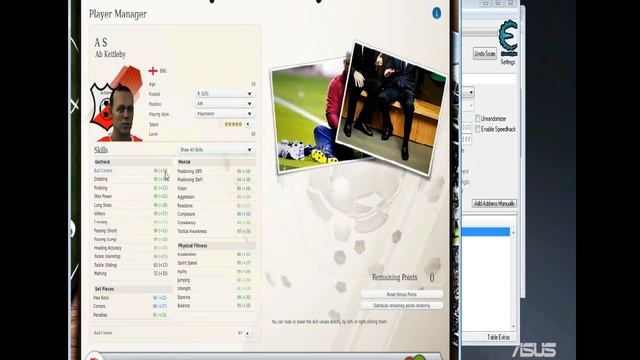Screen dimensions: 640x360
Task: Select the Agility skill row
Action: click(x=215, y=272)
